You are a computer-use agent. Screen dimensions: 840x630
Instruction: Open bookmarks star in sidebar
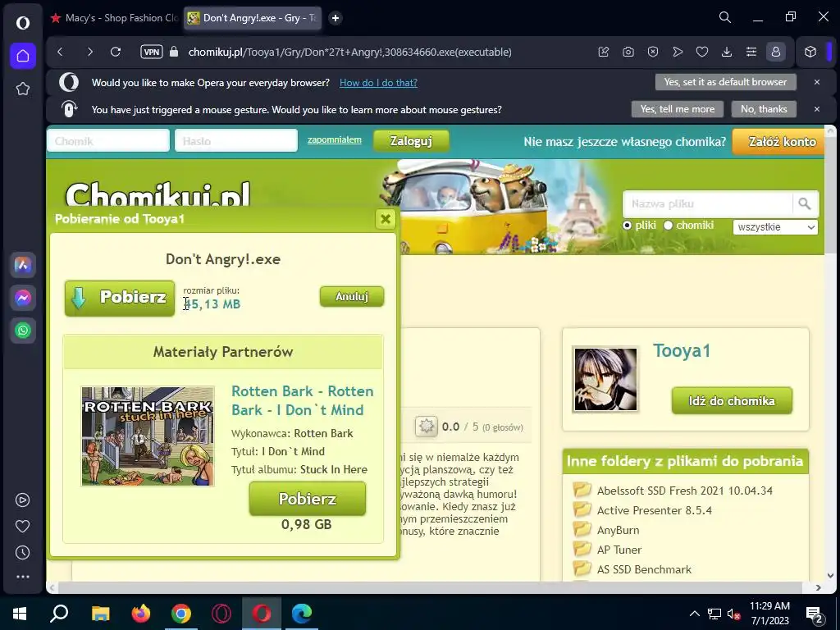coord(22,89)
